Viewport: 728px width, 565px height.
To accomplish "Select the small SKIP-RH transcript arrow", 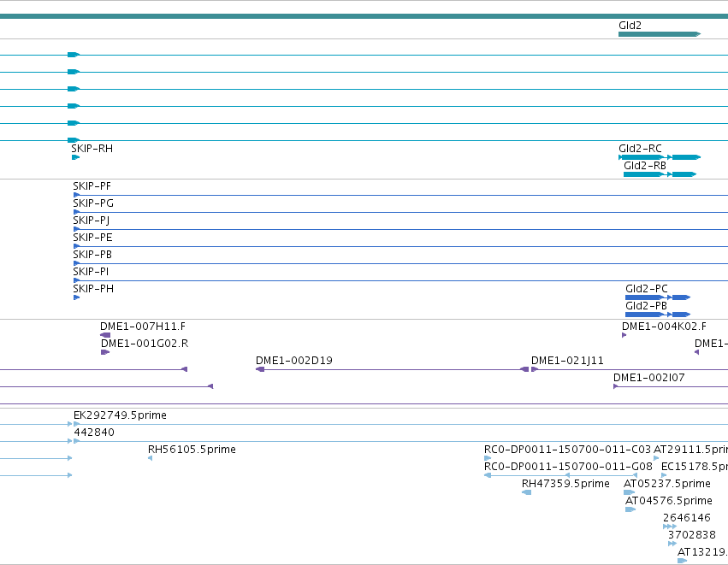I will click(75, 157).
